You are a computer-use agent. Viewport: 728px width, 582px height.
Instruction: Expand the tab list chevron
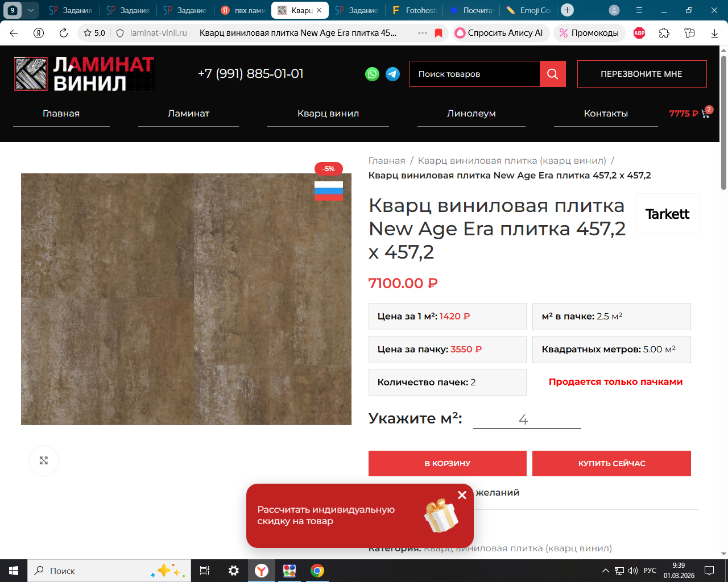[31, 10]
